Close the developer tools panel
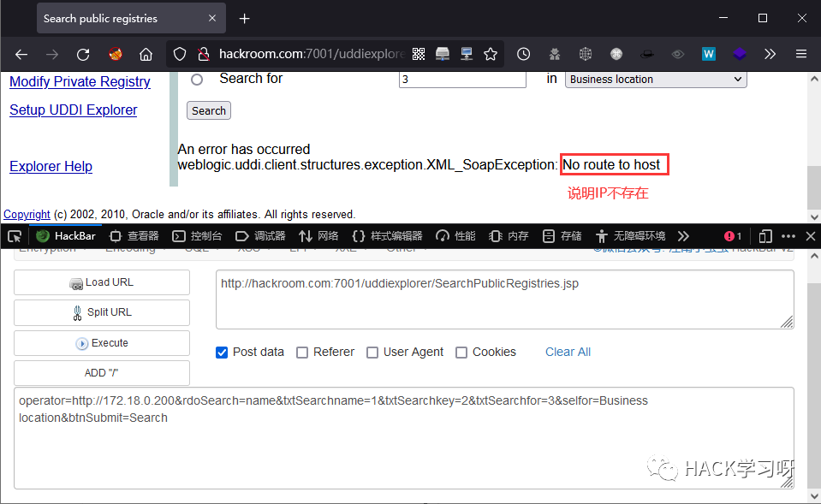The image size is (821, 504). 811,236
